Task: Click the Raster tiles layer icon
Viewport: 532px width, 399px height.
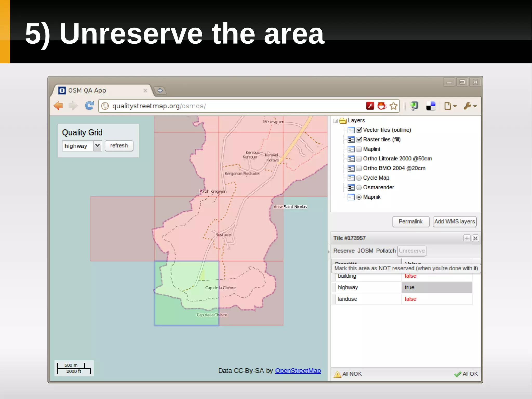Action: pos(351,140)
